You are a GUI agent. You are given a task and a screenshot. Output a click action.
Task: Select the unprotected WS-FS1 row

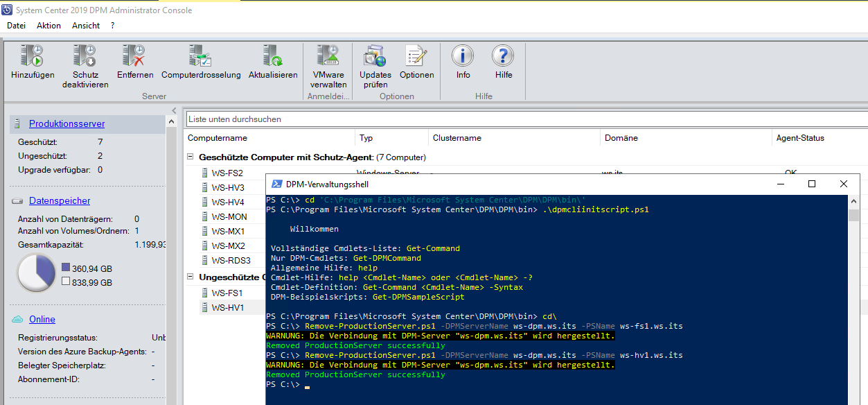(x=227, y=293)
